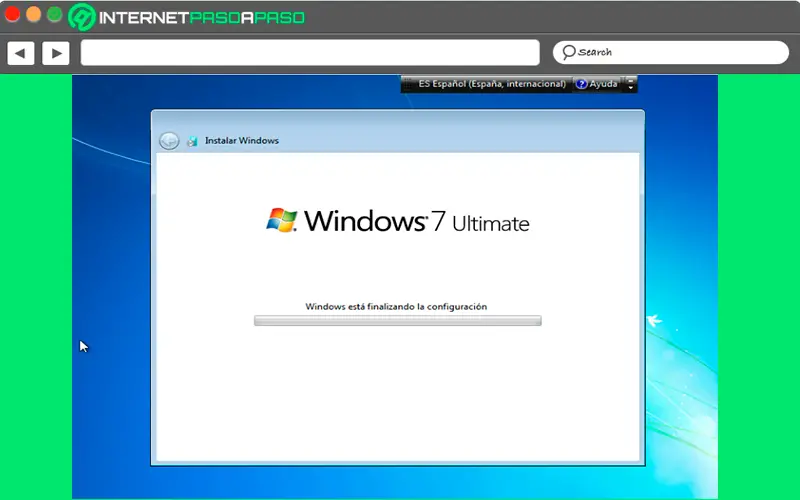Click the language bar grip handle
This screenshot has height=500, width=800.
click(x=408, y=84)
